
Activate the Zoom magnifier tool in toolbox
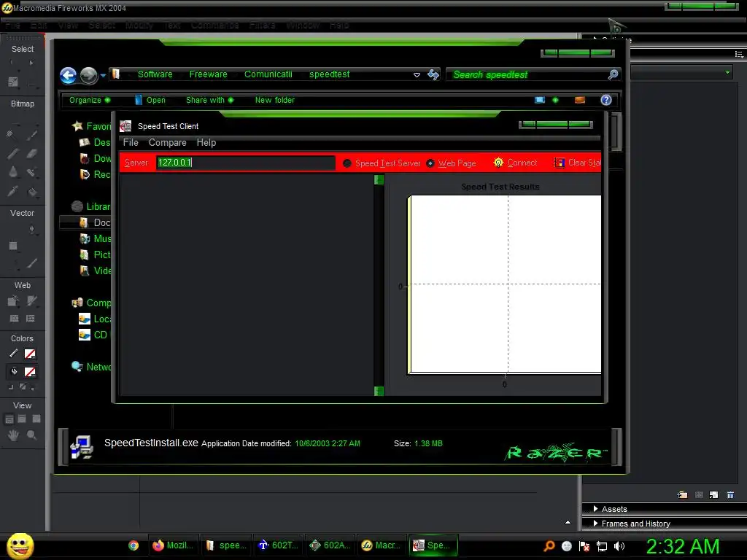click(31, 435)
